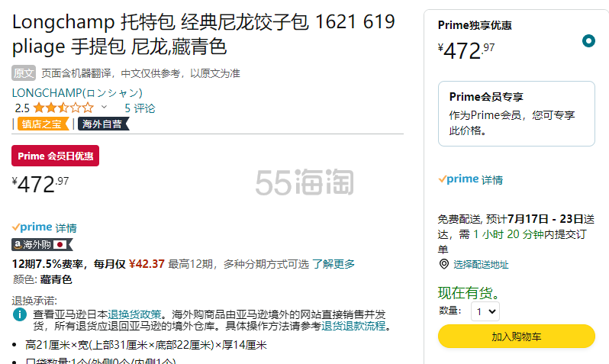Open Prime 详情 link under the price
The height and width of the screenshot is (364, 609).
click(x=66, y=228)
